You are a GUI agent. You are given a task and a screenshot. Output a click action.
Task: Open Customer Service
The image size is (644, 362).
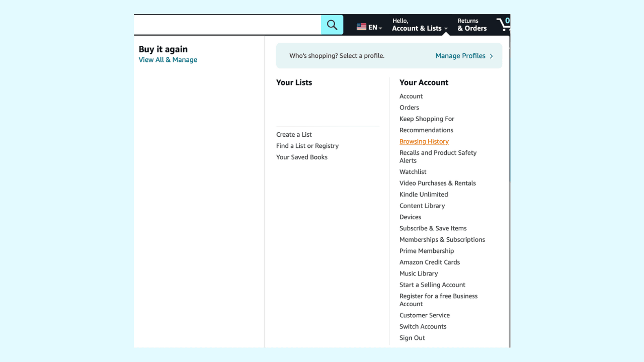(x=424, y=315)
